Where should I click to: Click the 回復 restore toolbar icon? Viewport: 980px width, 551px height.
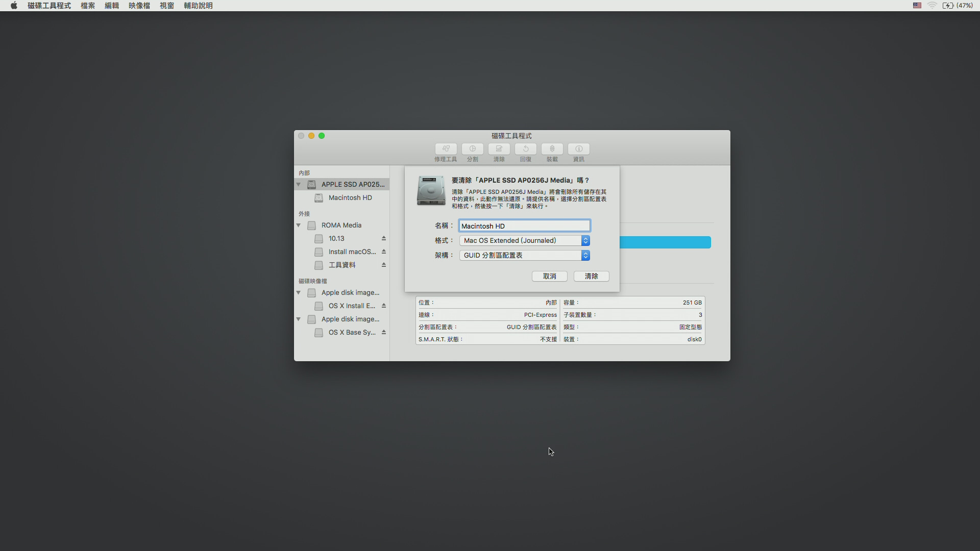525,149
